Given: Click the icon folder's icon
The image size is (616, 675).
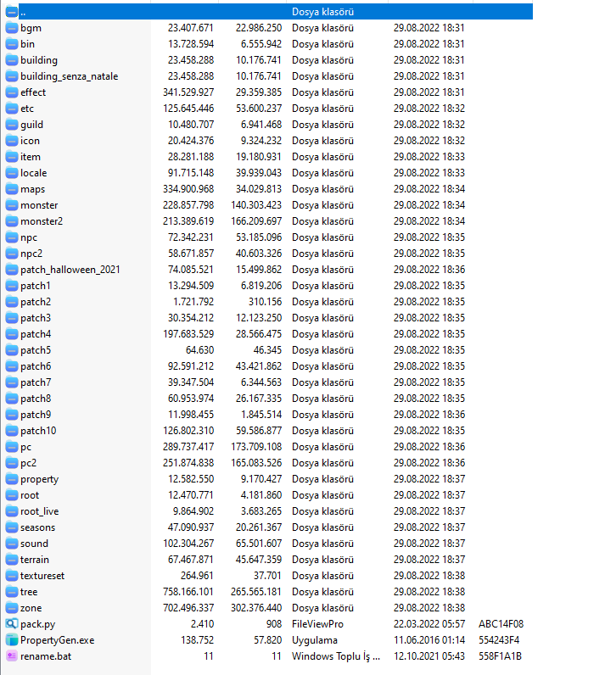Looking at the screenshot, I should 12,141.
